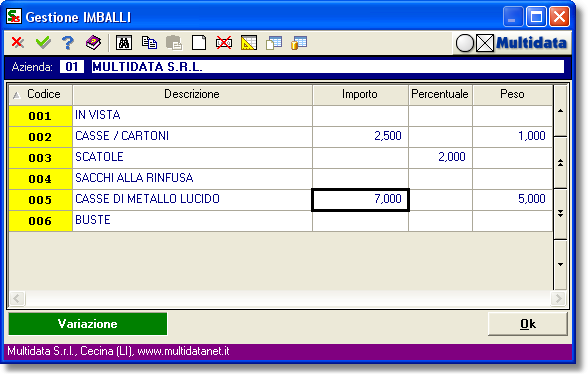Screen dimensions: 588x376
Task: Click the green Variazione button
Action: 88,324
